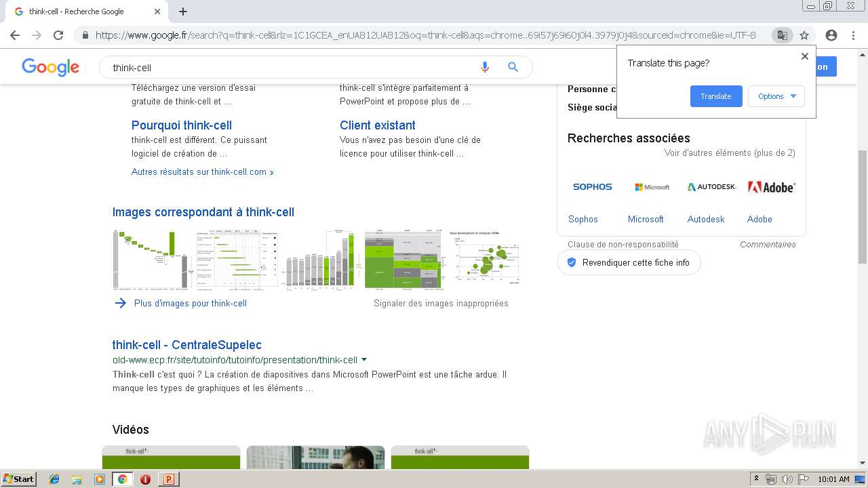The width and height of the screenshot is (868, 488).
Task: Click the Adobe logo
Action: tap(772, 187)
